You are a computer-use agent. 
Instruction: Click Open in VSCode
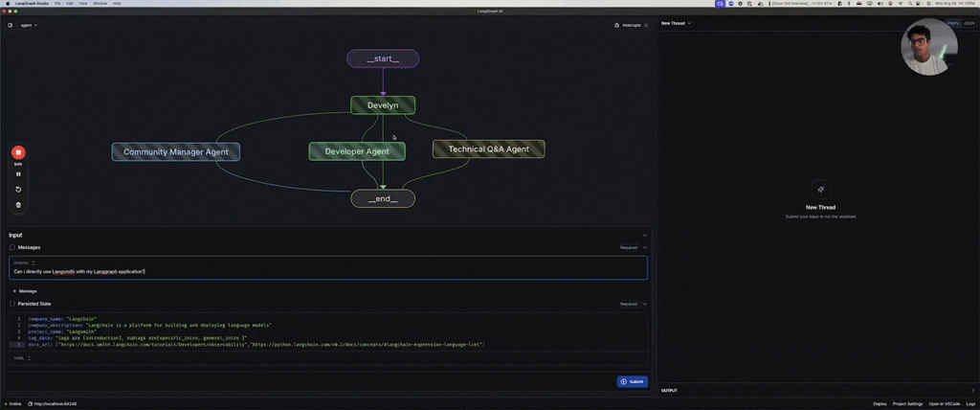945,403
